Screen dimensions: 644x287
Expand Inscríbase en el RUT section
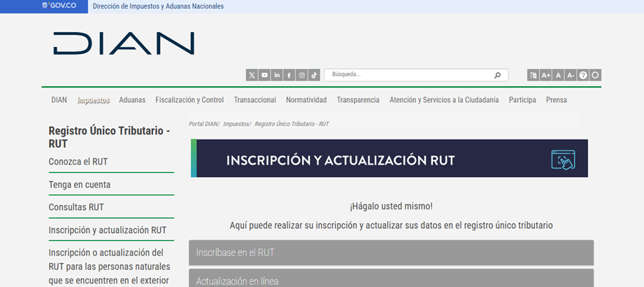pyautogui.click(x=392, y=253)
